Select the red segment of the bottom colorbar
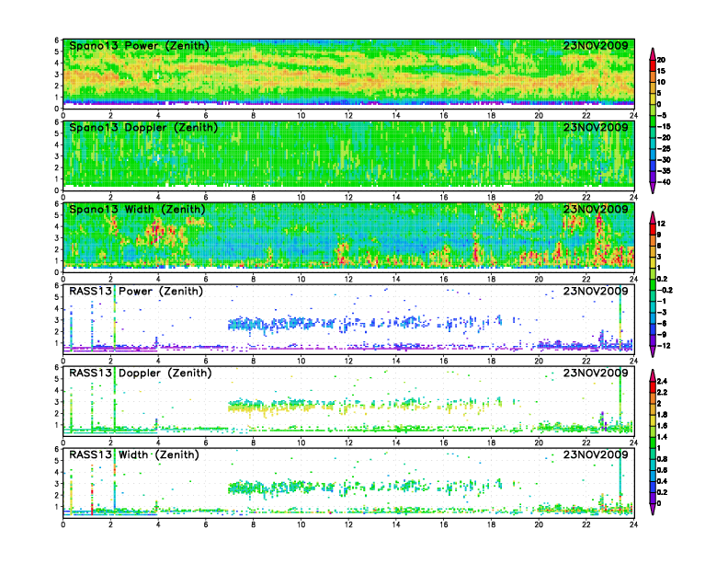This screenshot has width=728, height=563. coord(653,386)
